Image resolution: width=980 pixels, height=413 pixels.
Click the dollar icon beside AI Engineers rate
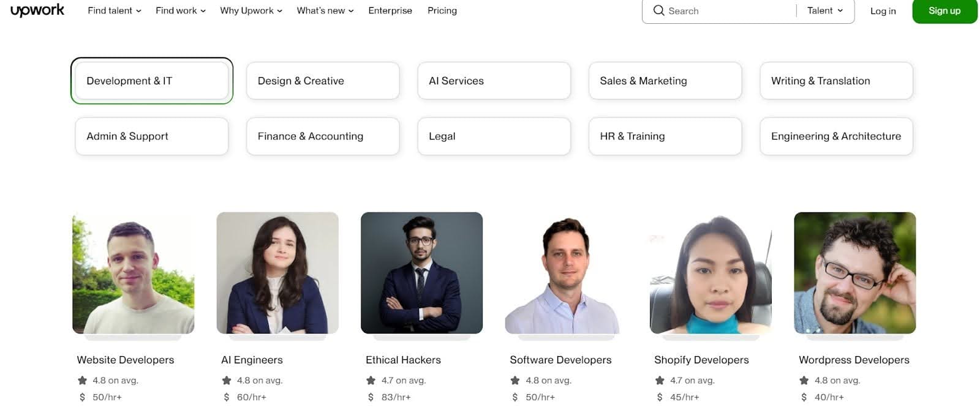(x=225, y=396)
